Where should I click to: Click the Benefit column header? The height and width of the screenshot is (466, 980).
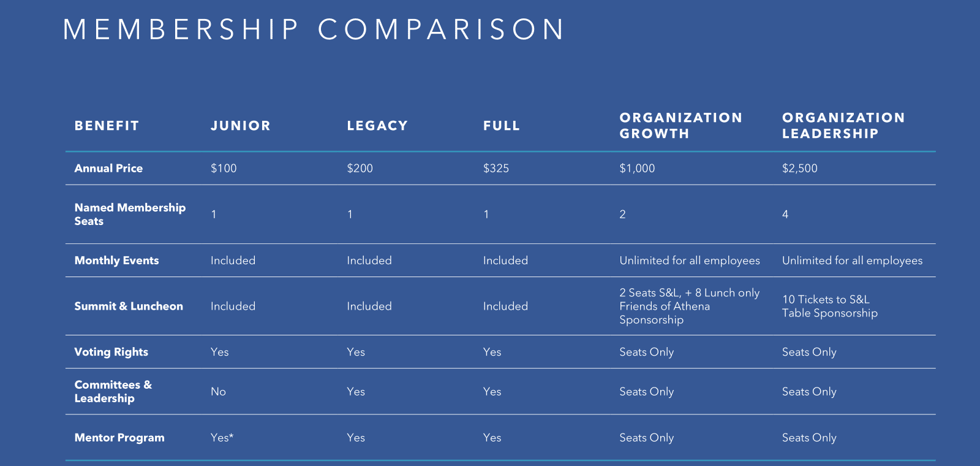[x=107, y=126]
